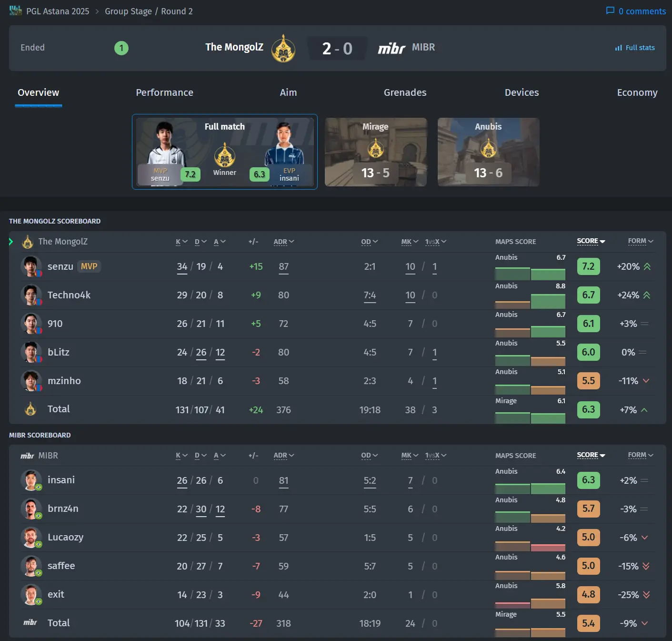Click the Full stats bar chart icon

619,48
